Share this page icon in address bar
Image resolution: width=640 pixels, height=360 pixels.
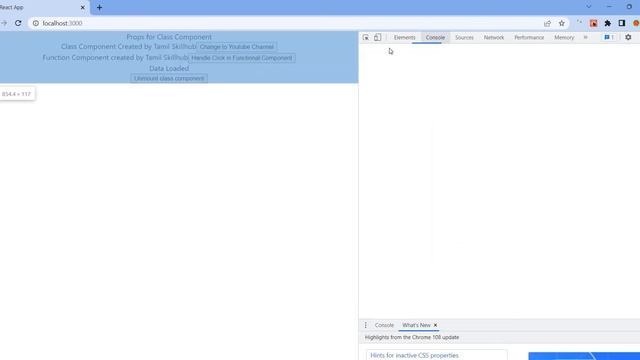pyautogui.click(x=547, y=23)
